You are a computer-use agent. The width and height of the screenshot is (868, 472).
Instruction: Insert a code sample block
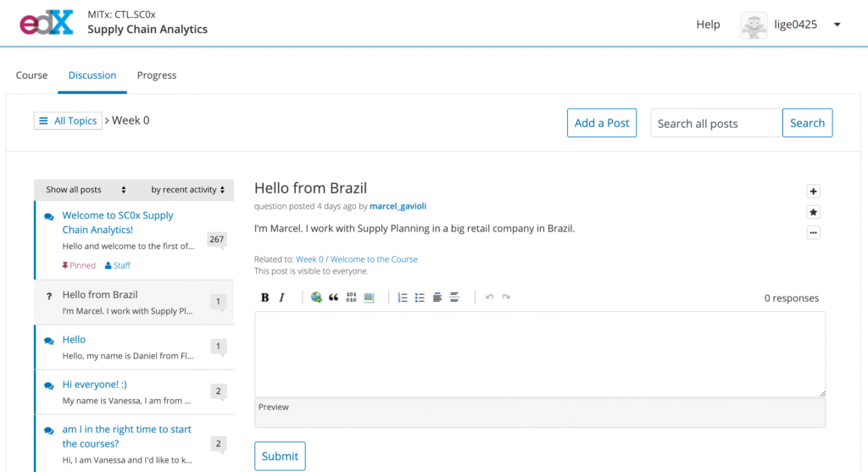pos(351,297)
